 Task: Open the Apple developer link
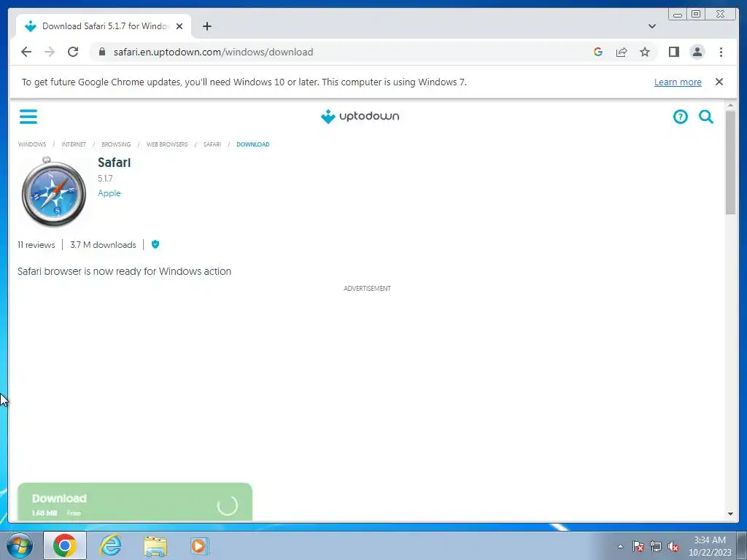point(109,192)
